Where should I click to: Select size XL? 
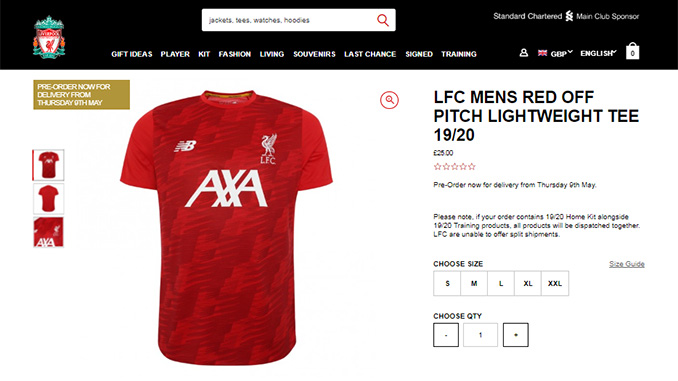(x=528, y=283)
